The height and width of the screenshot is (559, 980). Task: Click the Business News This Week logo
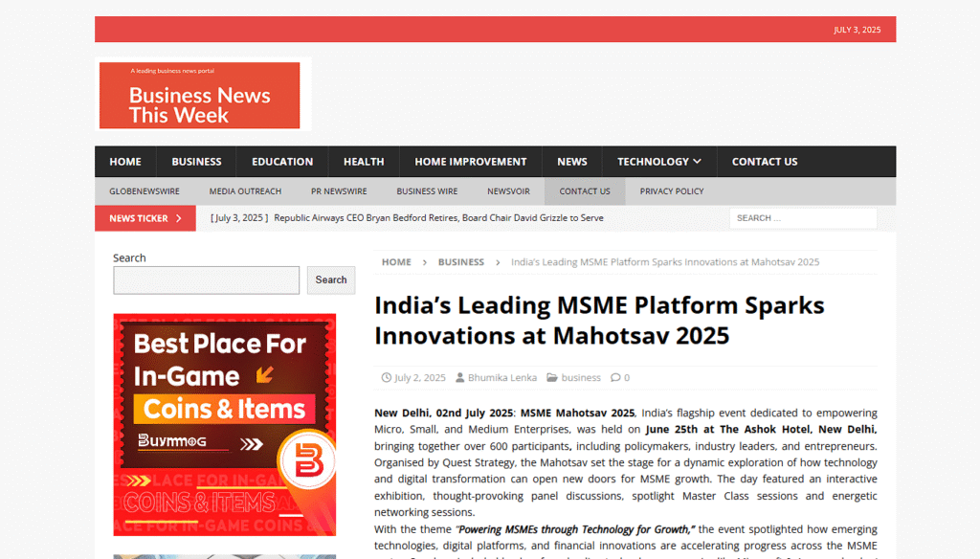[x=199, y=96]
